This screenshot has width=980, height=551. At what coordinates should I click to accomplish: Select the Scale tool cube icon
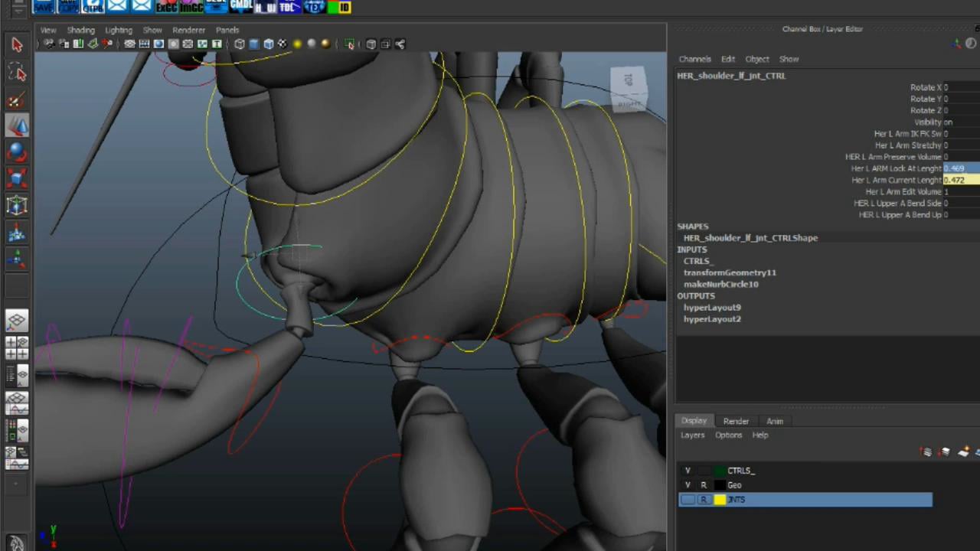(17, 178)
